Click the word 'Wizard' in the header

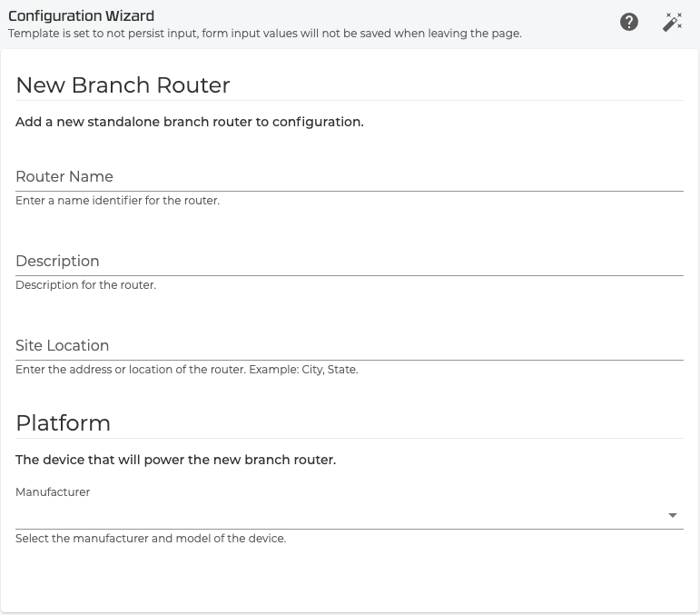pos(130,15)
